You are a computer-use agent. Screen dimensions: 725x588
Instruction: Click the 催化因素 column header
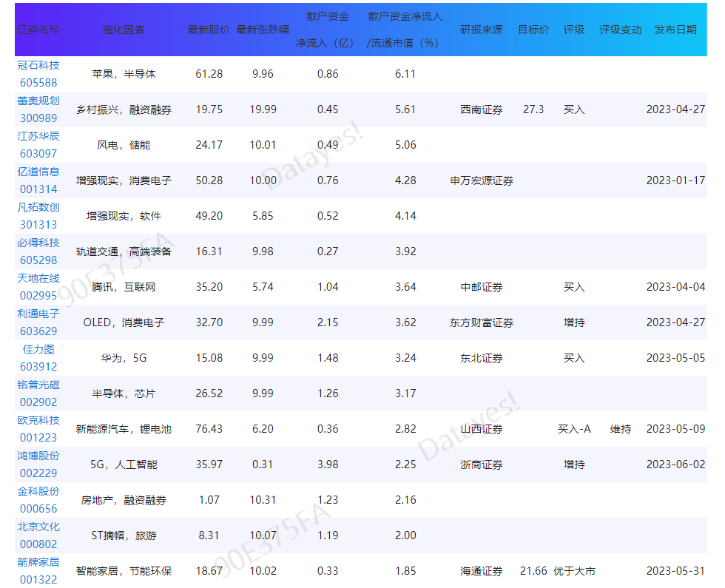124,30
